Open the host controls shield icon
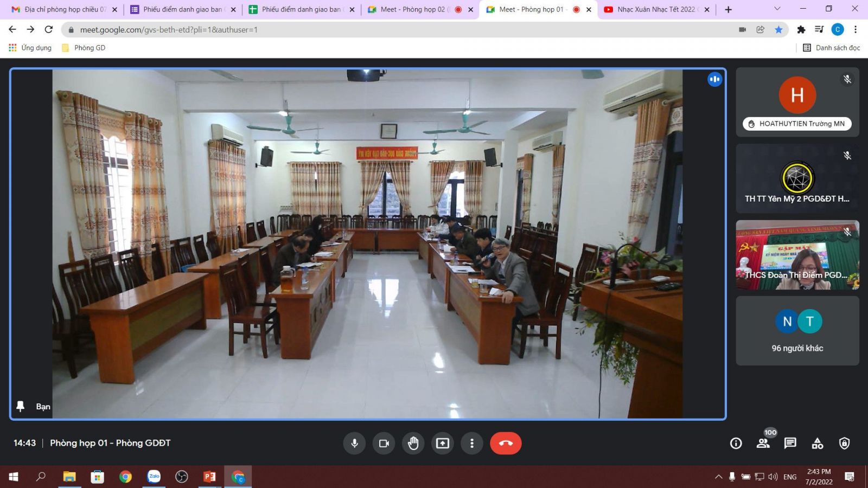Image resolution: width=868 pixels, height=488 pixels. click(845, 444)
